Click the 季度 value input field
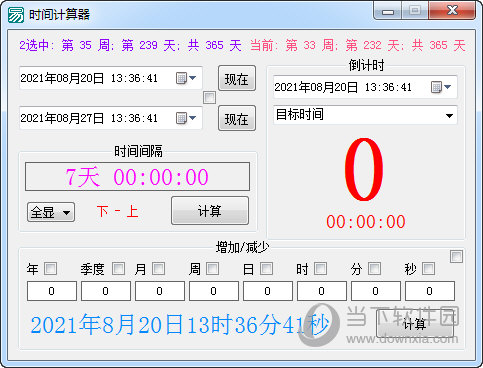 coord(106,291)
